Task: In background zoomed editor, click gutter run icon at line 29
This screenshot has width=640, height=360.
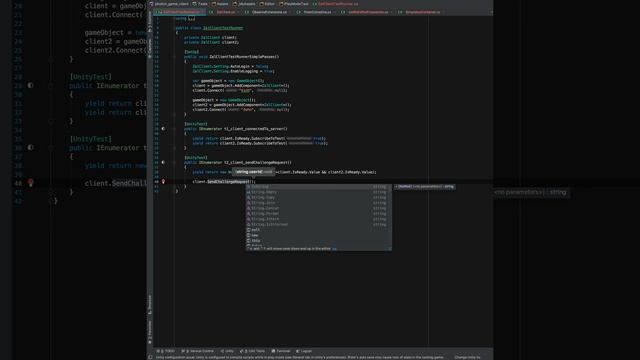Action: (31, 86)
